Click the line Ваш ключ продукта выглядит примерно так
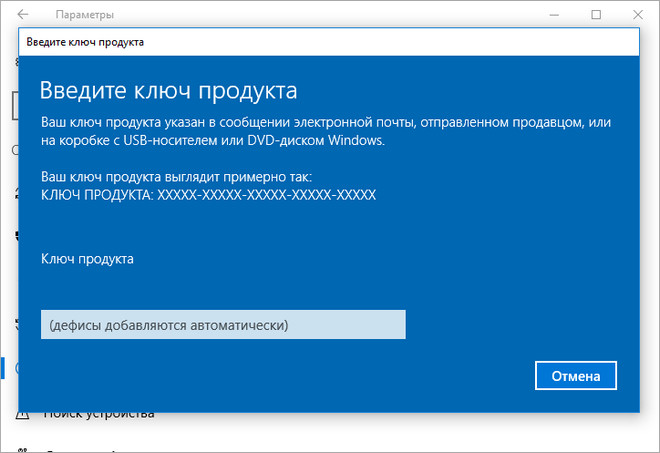Screen dimensions: 660x453 pos(176,176)
